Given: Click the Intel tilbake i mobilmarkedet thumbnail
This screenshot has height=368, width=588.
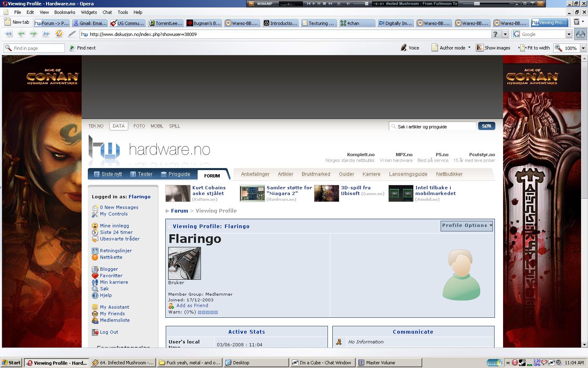Looking at the screenshot, I should pos(401,193).
